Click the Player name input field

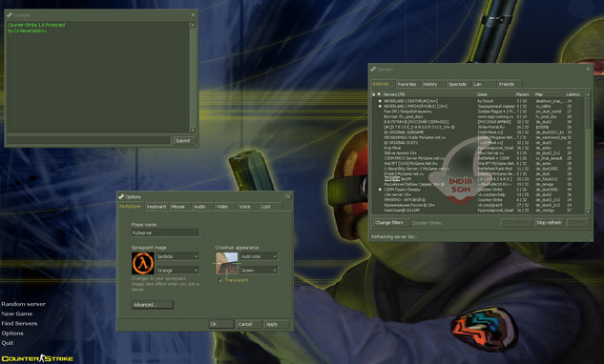[165, 233]
